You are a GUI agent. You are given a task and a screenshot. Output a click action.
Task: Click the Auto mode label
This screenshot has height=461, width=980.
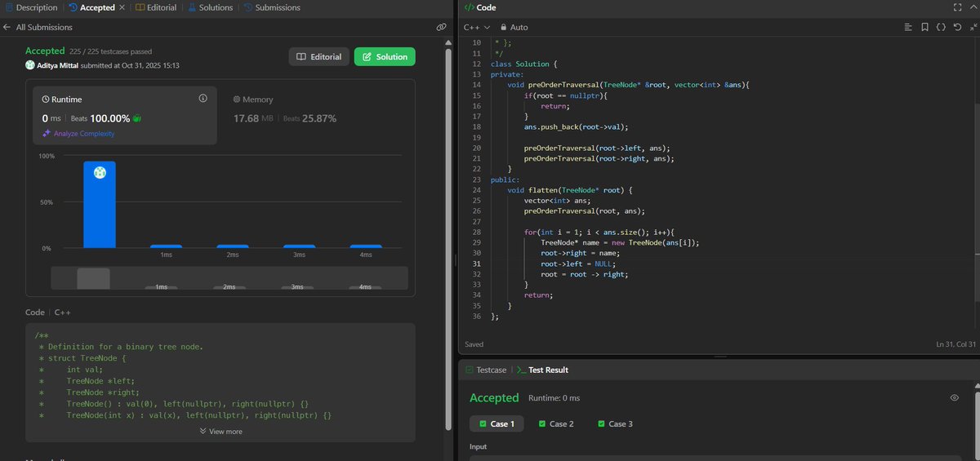click(519, 27)
